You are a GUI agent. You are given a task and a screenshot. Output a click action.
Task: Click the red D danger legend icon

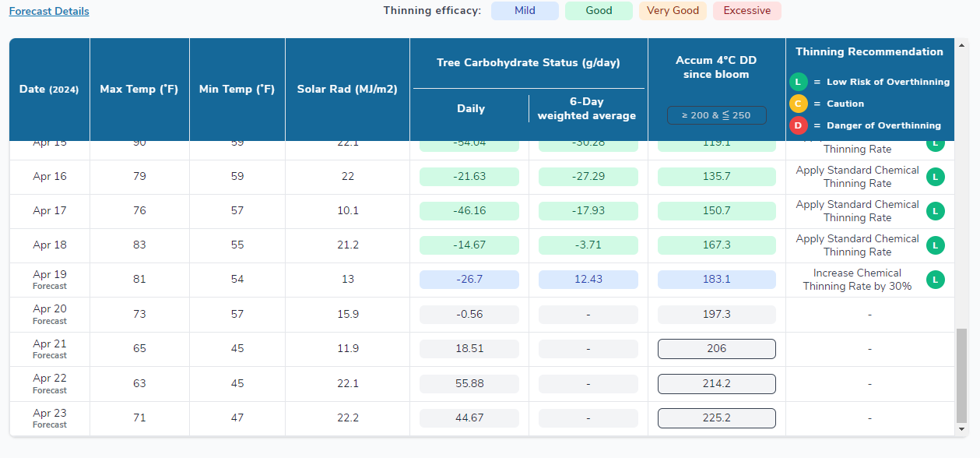point(798,125)
